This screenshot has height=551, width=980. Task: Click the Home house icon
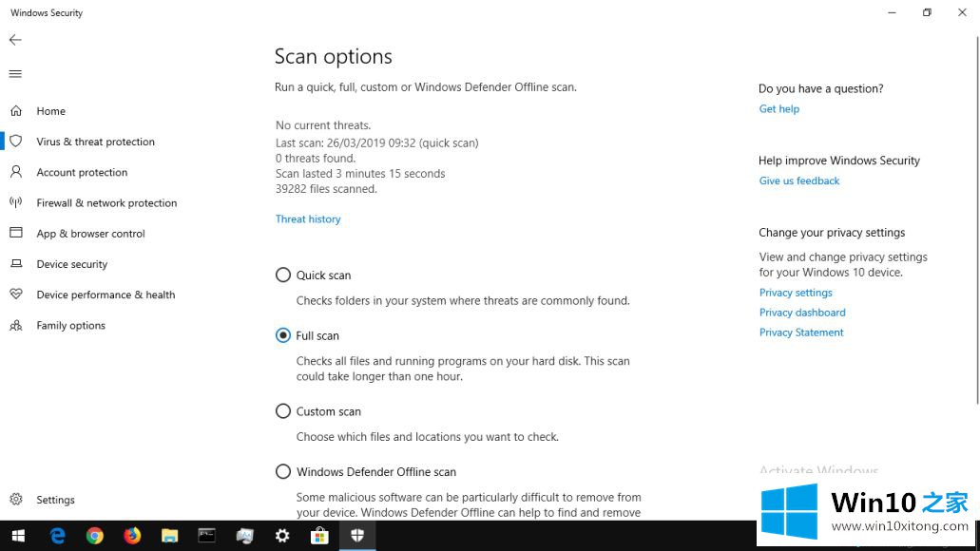point(16,110)
